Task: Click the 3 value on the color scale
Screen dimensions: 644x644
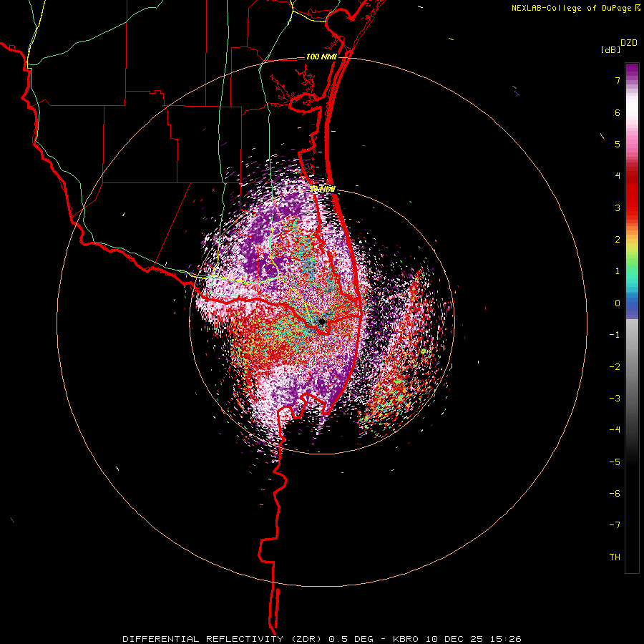Action: [x=618, y=208]
